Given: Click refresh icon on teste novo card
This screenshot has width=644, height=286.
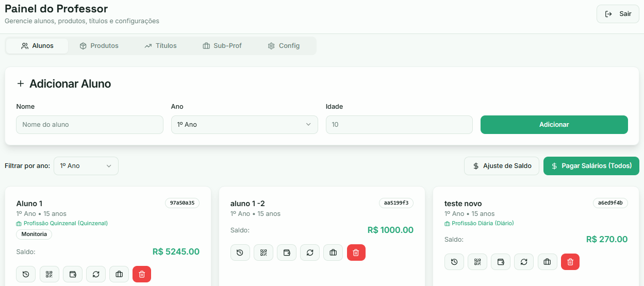Looking at the screenshot, I should (524, 262).
